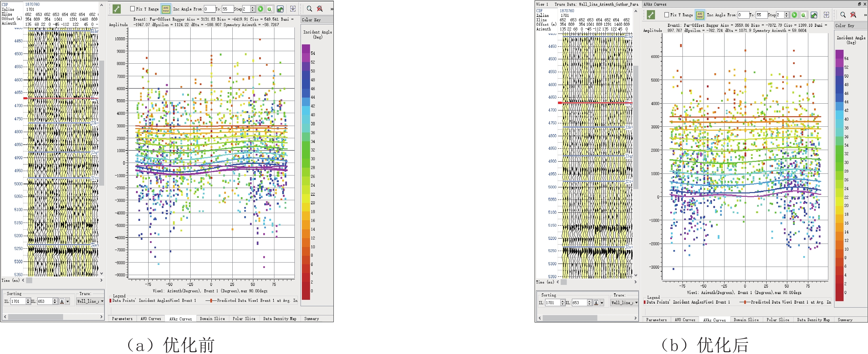The width and height of the screenshot is (868, 354).
Task: Click green play button in right toolbar
Action: 794,15
